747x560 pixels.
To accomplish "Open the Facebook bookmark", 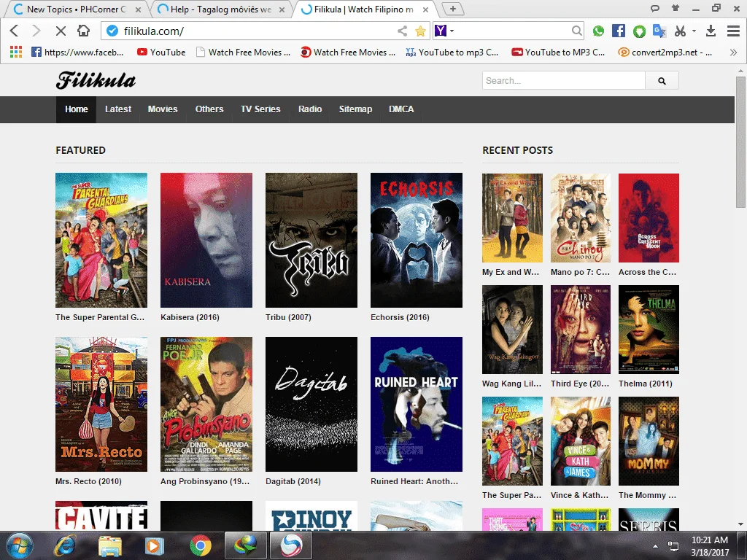I will coord(77,52).
